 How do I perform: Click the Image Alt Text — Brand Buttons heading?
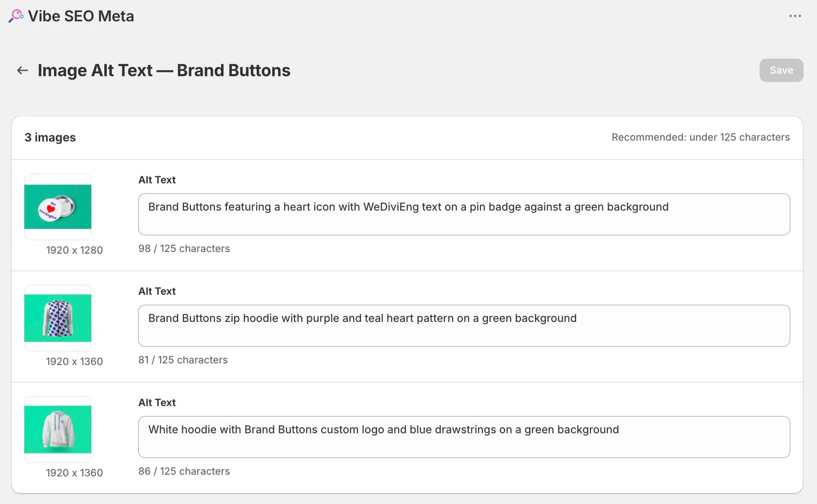pyautogui.click(x=164, y=70)
